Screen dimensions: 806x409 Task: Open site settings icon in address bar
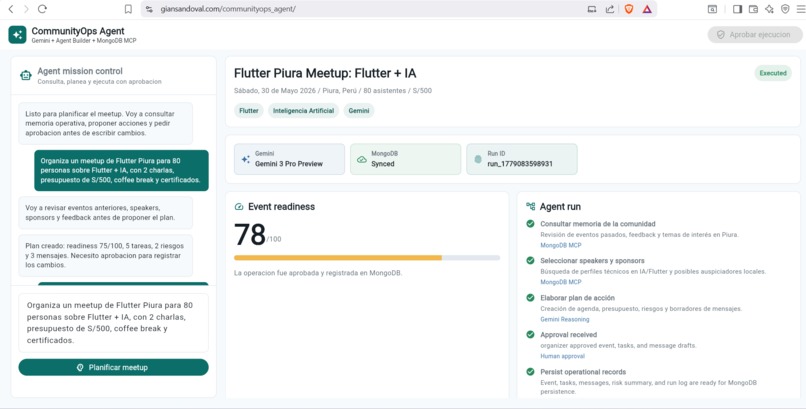coord(149,9)
